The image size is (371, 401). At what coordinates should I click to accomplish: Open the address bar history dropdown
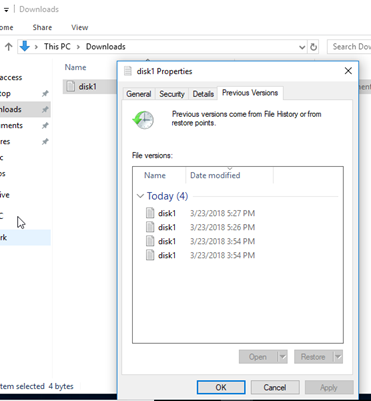302,47
